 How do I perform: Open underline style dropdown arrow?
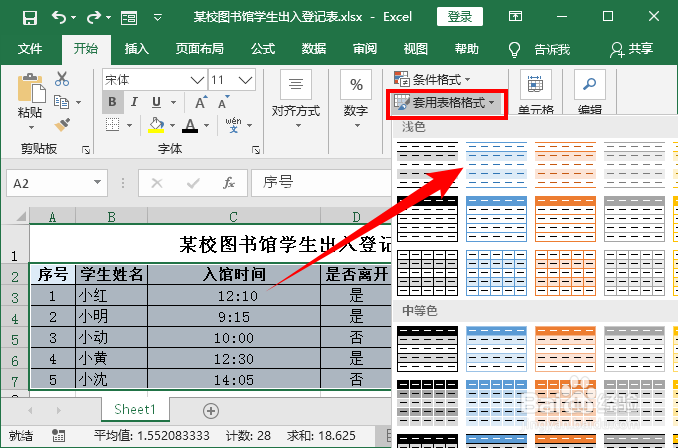pyautogui.click(x=173, y=102)
